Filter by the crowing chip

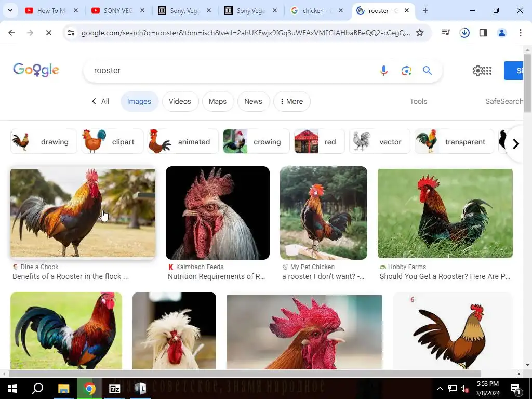(256, 141)
